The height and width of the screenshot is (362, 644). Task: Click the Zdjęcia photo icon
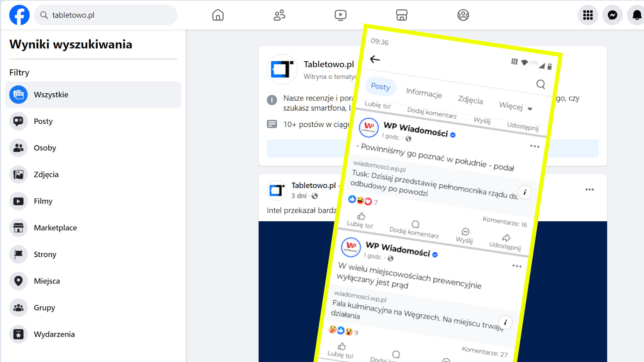18,174
